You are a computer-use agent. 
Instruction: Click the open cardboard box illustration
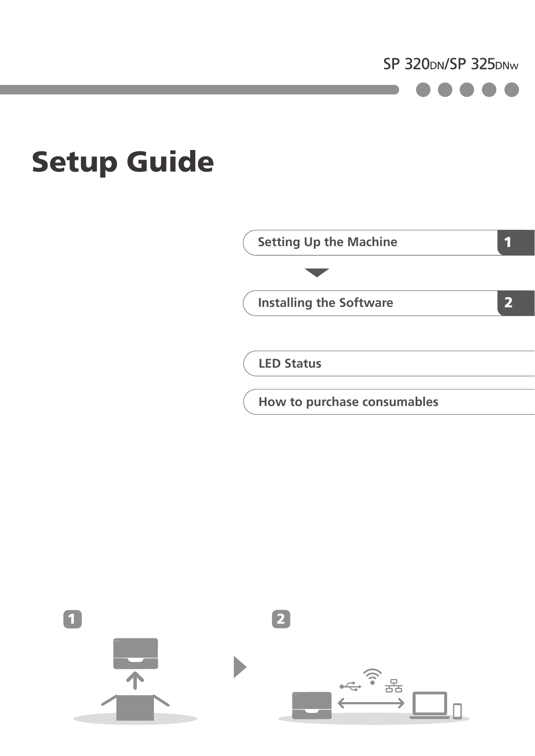tap(135, 707)
